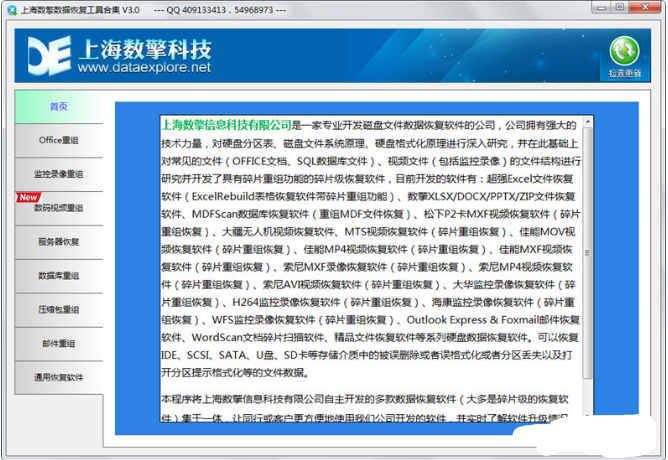Open the 数据库重组 tab
Viewport: 668px width, 460px height.
59,276
